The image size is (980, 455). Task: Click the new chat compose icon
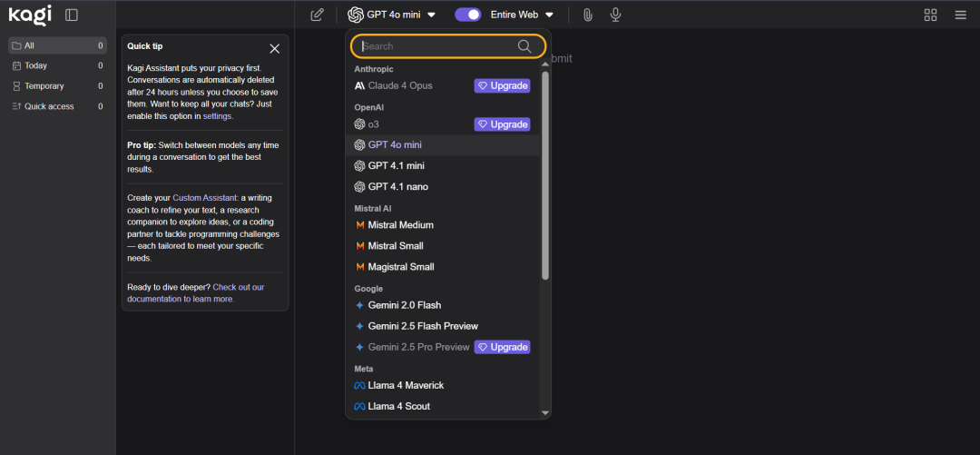click(x=317, y=15)
